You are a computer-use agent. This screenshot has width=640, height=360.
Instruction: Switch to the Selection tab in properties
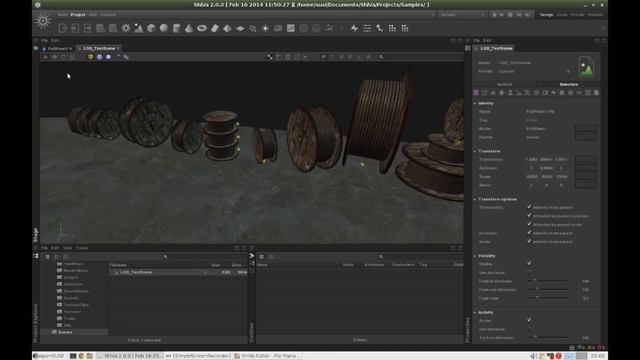pyautogui.click(x=569, y=84)
